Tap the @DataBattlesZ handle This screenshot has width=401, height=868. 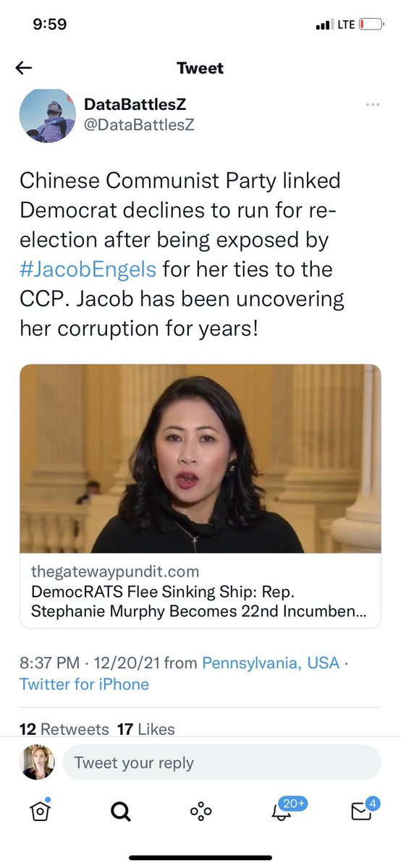pyautogui.click(x=140, y=124)
